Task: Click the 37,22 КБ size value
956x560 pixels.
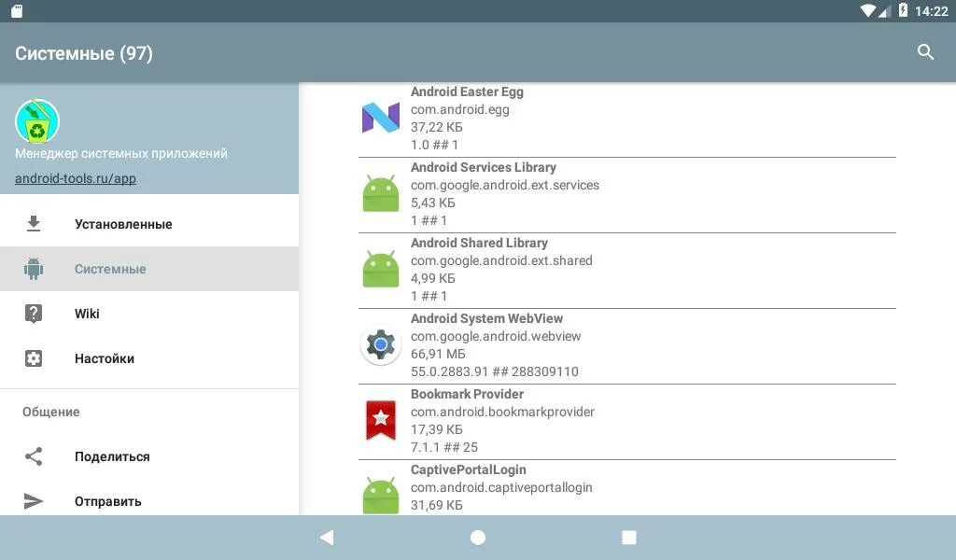Action: tap(437, 127)
